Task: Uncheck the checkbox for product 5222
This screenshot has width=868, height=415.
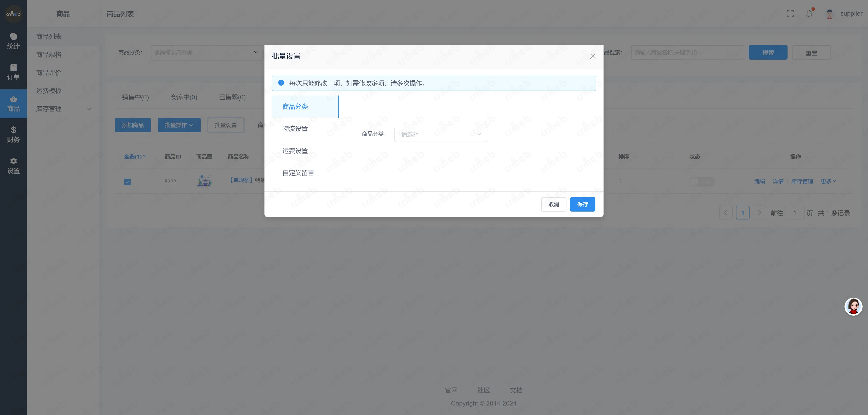Action: (127, 182)
